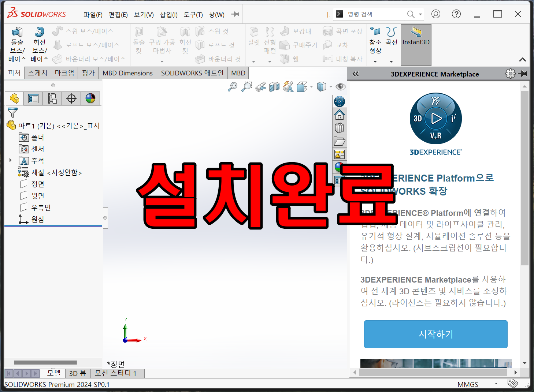Collapse the CommandManager ribbon chevron
The image size is (534, 392).
coord(523,60)
